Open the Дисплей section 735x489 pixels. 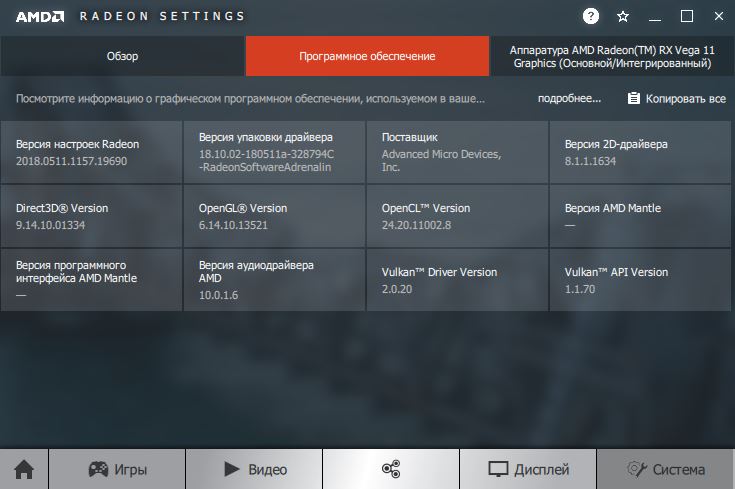tap(528, 469)
